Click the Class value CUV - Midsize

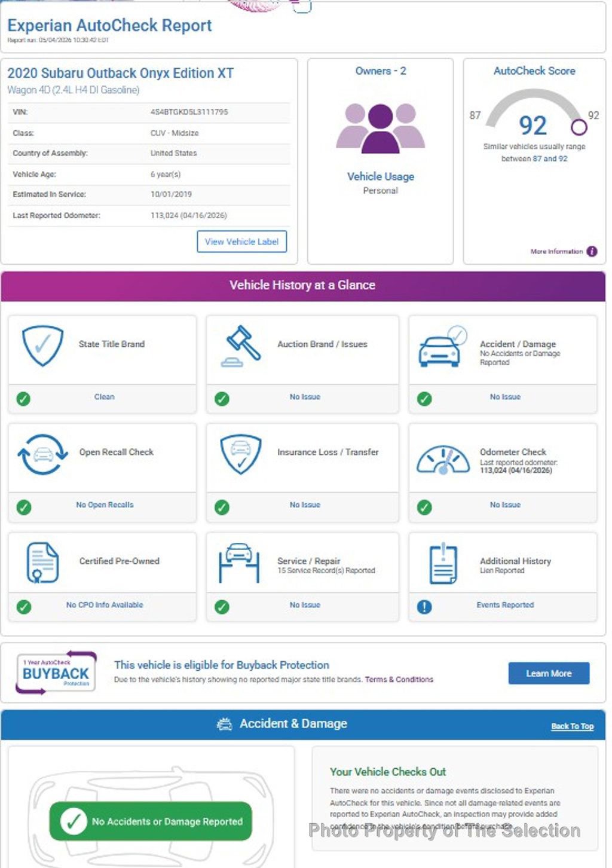(175, 133)
